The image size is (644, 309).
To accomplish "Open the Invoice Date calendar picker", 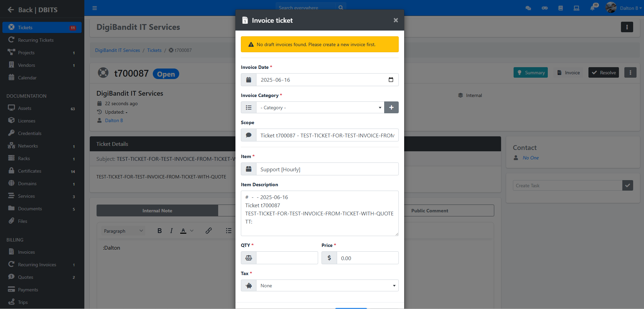I will pyautogui.click(x=391, y=80).
